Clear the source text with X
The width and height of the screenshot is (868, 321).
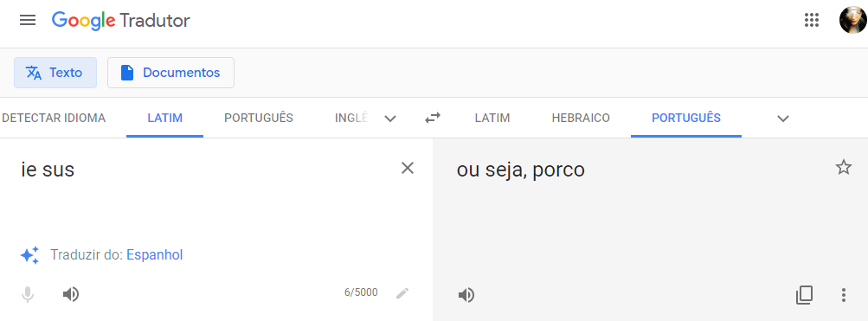coord(408,168)
